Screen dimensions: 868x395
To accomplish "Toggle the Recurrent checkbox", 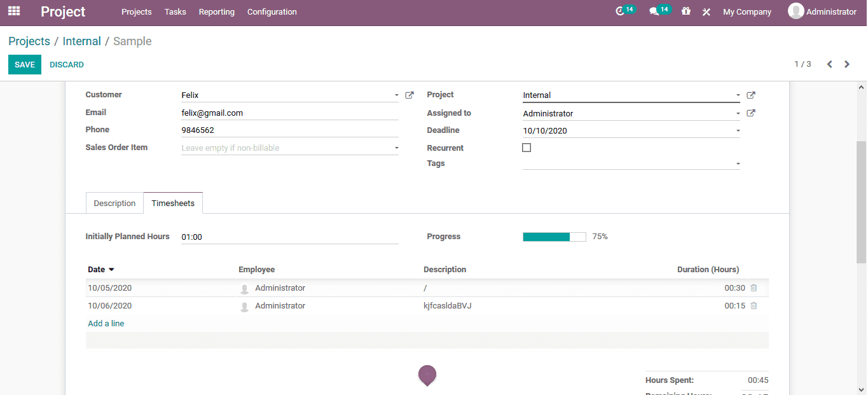I will pos(526,147).
